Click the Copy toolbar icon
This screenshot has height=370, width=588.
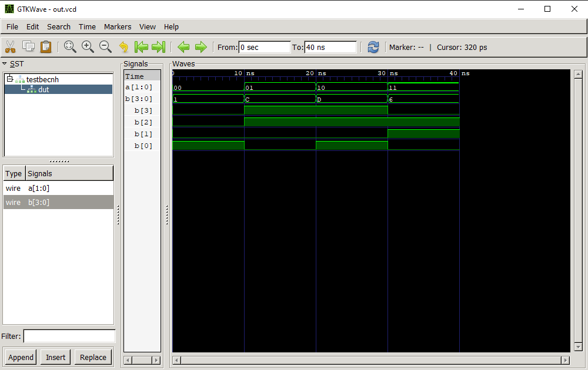click(28, 46)
